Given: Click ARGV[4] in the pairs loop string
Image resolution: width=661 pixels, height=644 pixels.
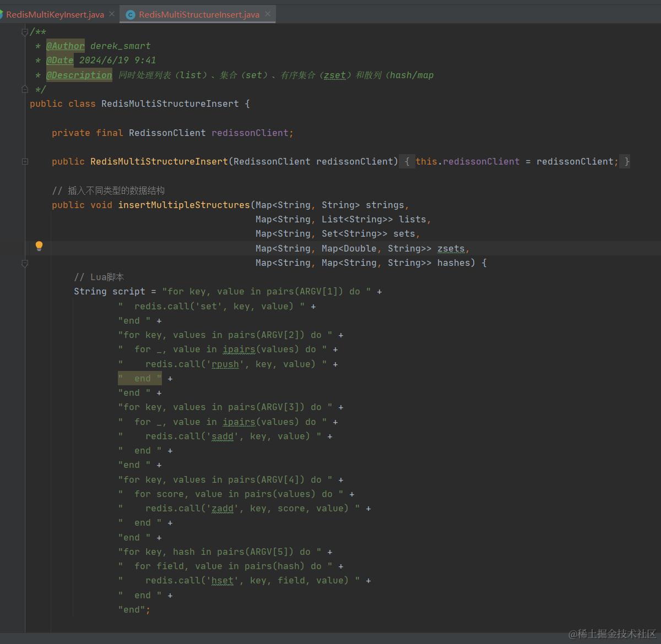Looking at the screenshot, I should (x=280, y=479).
